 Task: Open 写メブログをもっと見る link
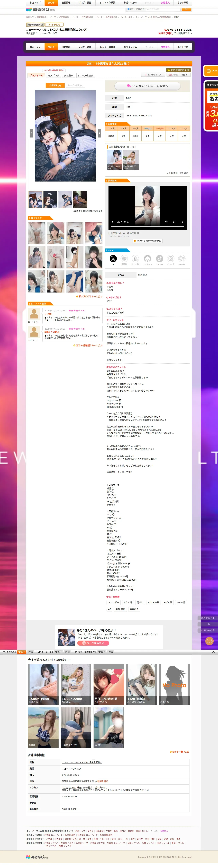click(x=89, y=297)
